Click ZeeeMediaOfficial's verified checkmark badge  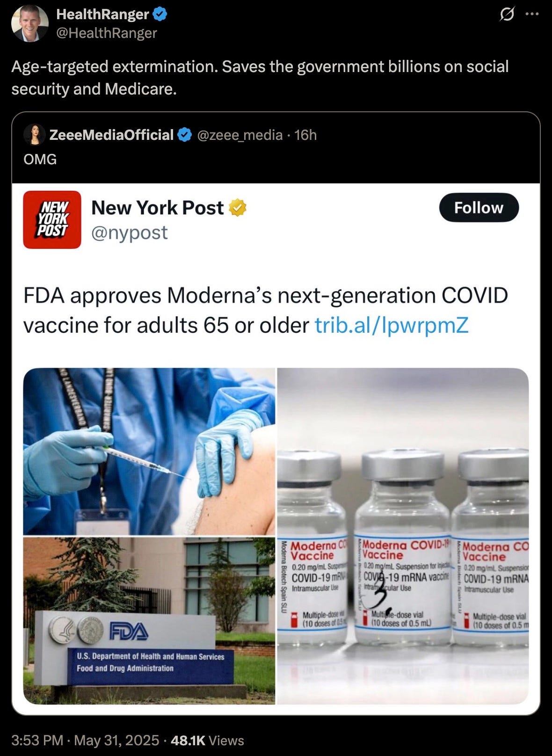(185, 135)
